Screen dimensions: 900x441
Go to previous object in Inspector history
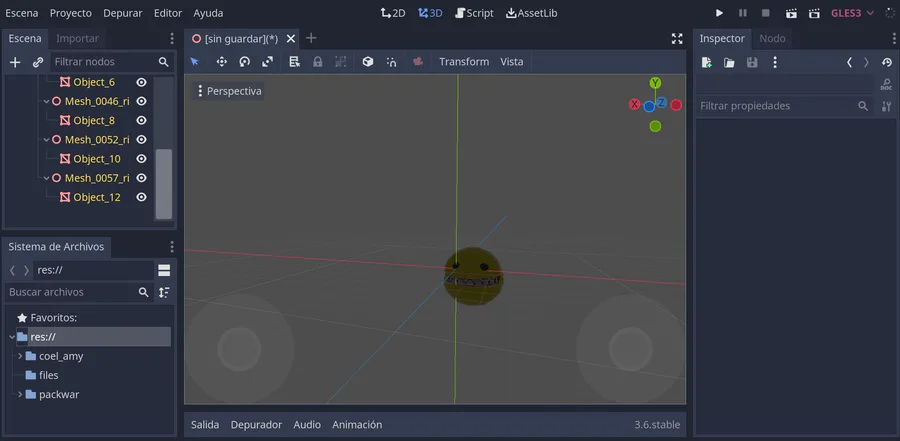pos(849,62)
